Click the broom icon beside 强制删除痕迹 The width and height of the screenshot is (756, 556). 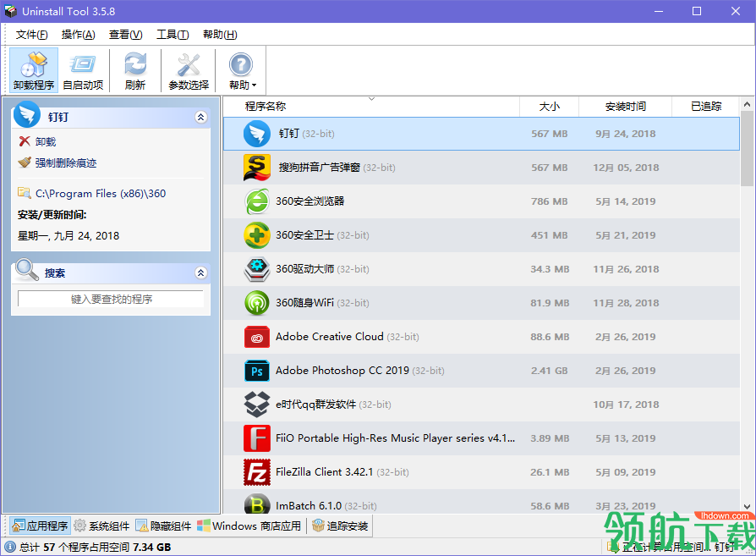click(25, 162)
